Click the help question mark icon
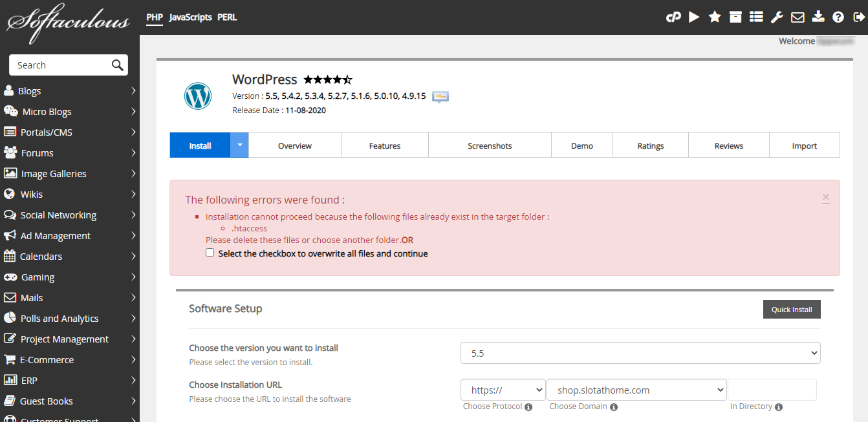The image size is (868, 422). [838, 17]
